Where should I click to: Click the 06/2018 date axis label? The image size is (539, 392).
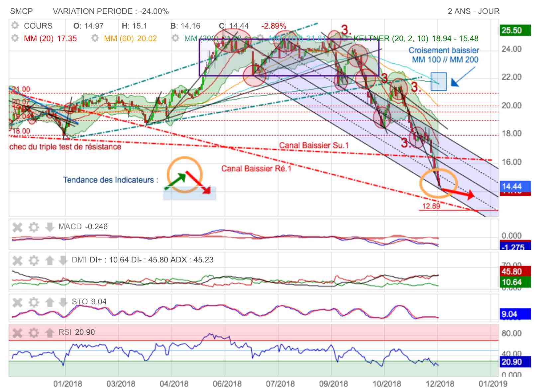coord(227,384)
